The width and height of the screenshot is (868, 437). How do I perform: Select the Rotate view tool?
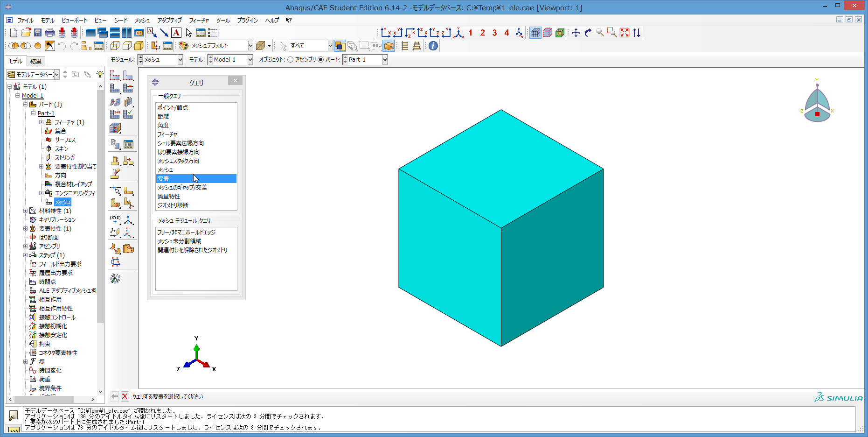tap(588, 33)
